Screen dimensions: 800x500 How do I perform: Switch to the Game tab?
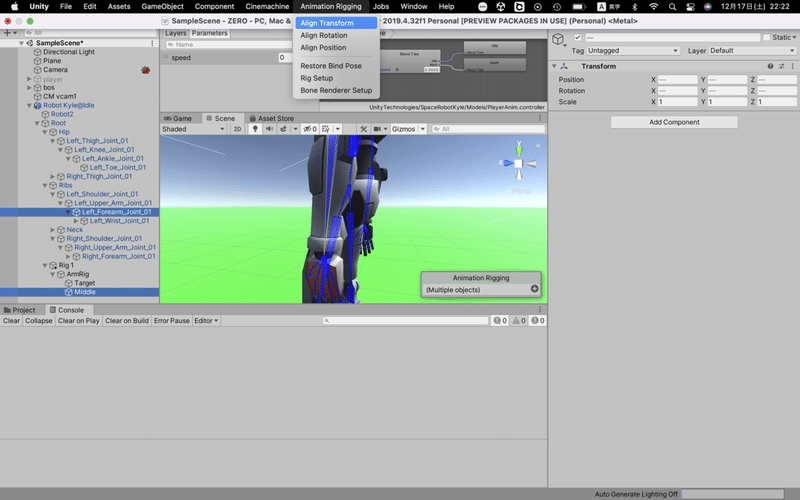[x=178, y=118]
